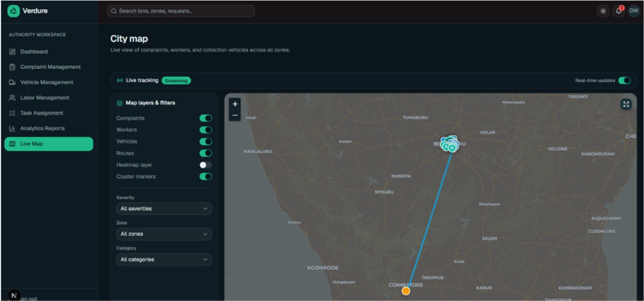This screenshot has height=301, width=644.
Task: Zoom in the map with plus button
Action: [x=235, y=104]
